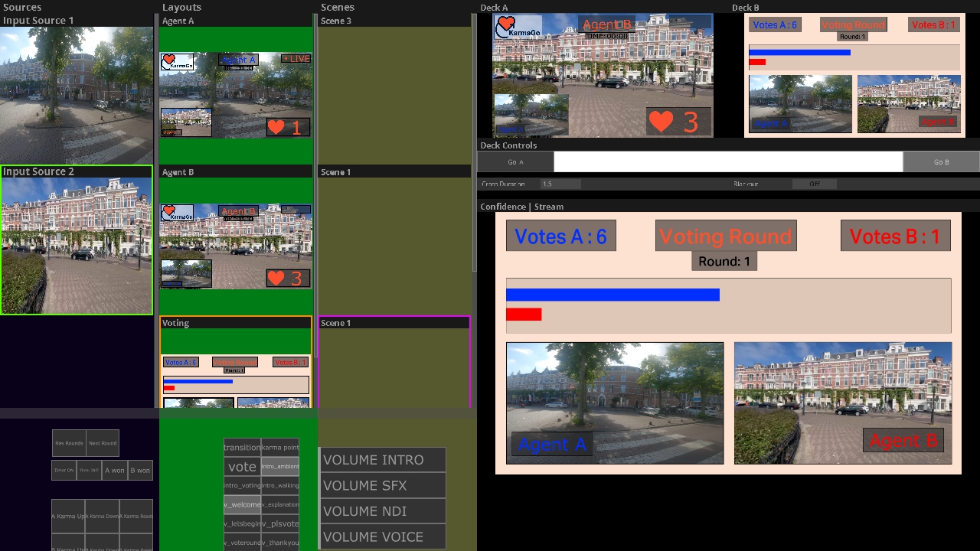980x551 pixels.
Task: Trigger the transition sound button
Action: point(242,447)
